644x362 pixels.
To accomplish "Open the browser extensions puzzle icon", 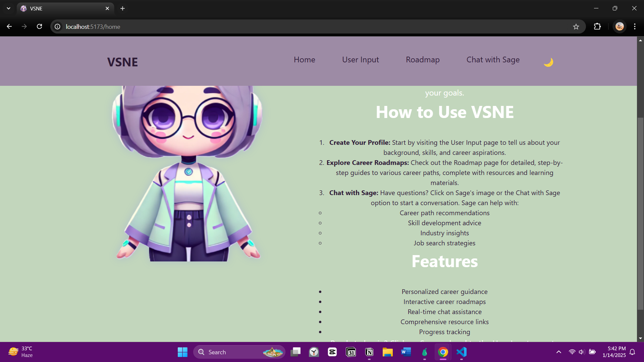I will pos(597,26).
